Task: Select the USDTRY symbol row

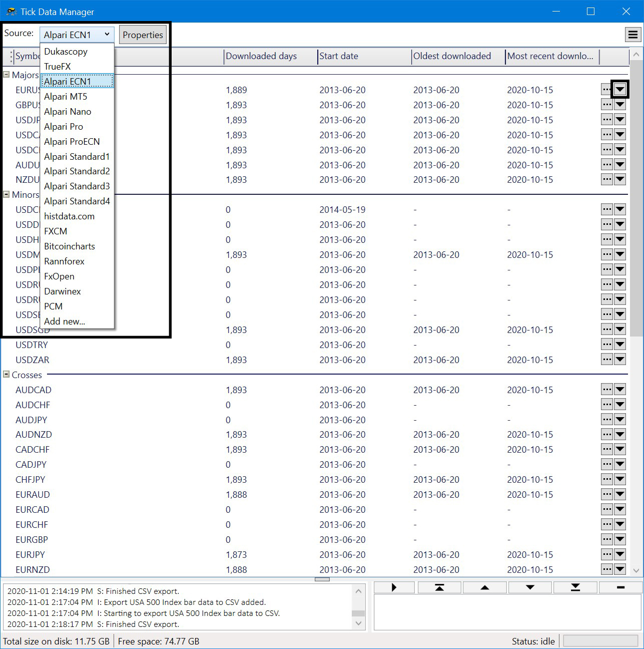Action: tap(315, 345)
